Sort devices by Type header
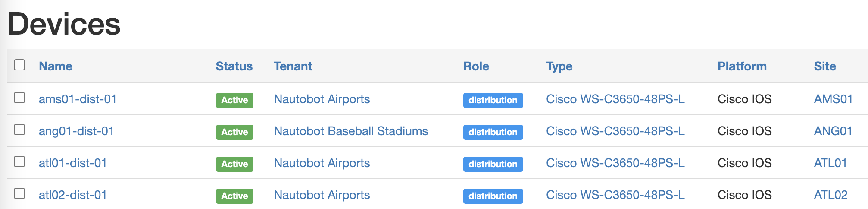The image size is (868, 209). coord(559,66)
